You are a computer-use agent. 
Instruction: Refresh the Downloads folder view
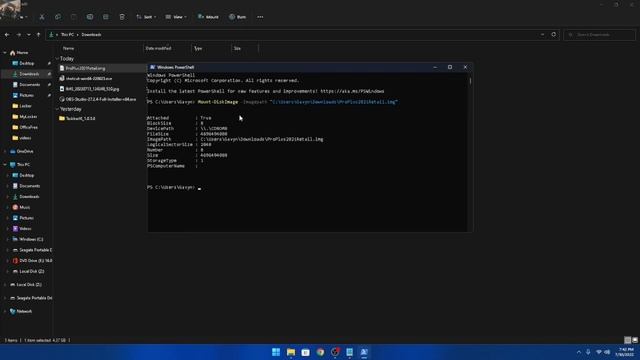(554, 35)
